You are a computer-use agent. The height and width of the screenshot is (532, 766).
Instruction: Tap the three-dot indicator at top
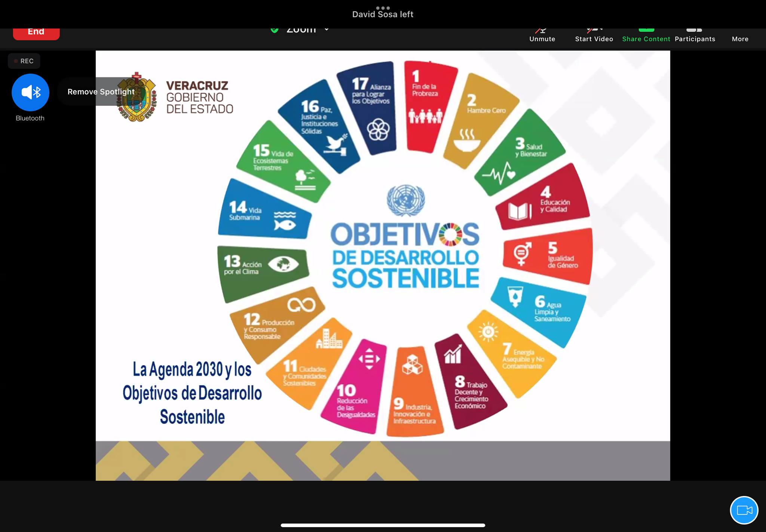(x=383, y=7)
